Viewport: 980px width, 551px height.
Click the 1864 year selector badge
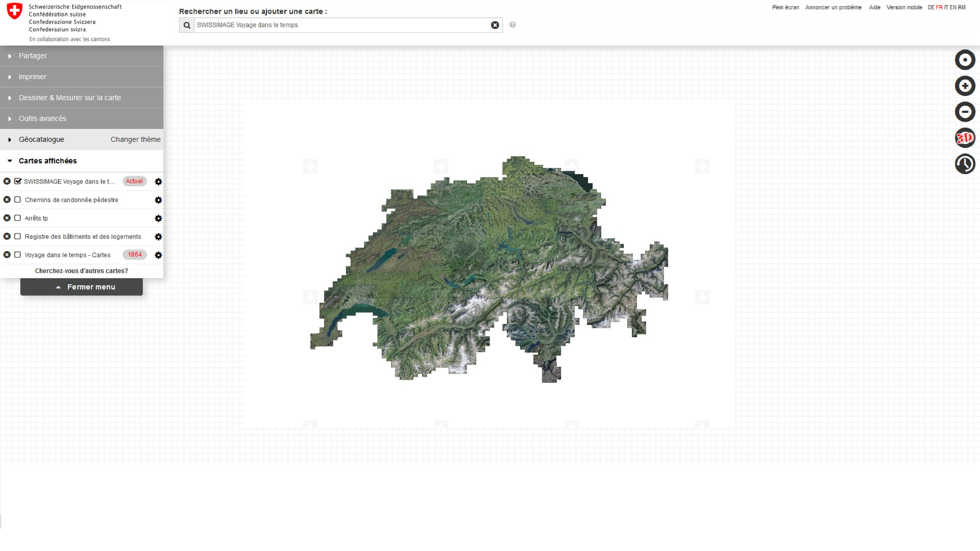point(135,255)
